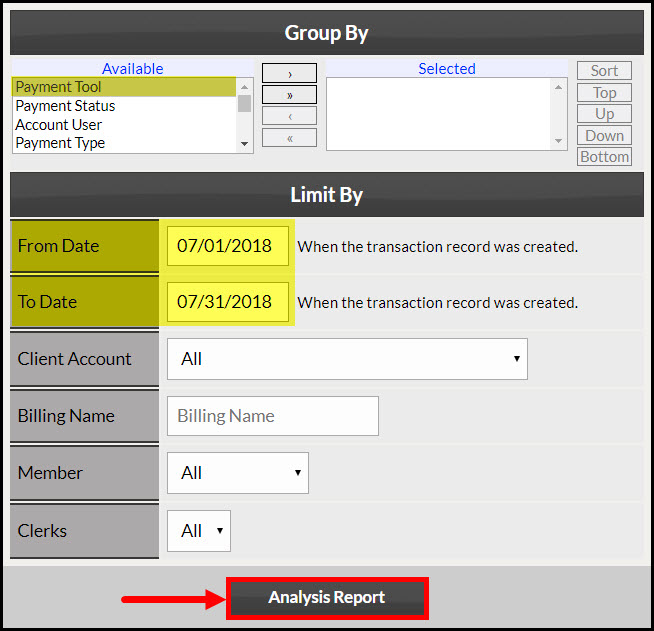The image size is (654, 631).
Task: Click Selected list scroll up arrow
Action: 558,87
